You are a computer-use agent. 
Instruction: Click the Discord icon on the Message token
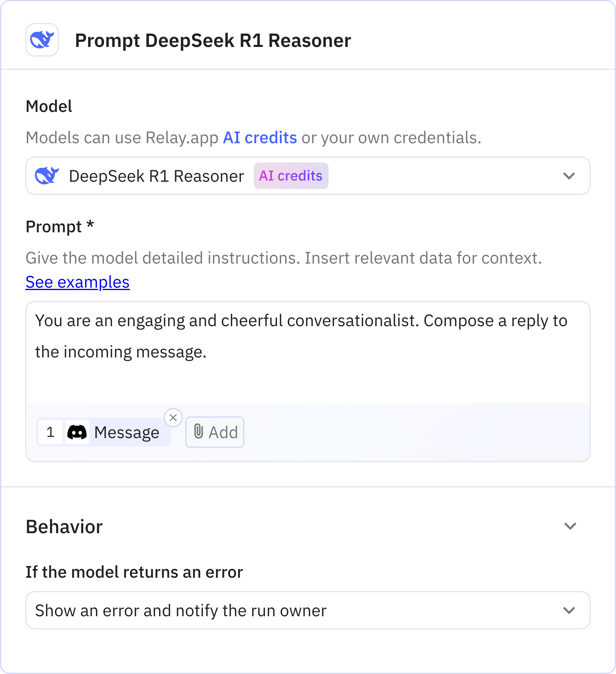[x=78, y=432]
